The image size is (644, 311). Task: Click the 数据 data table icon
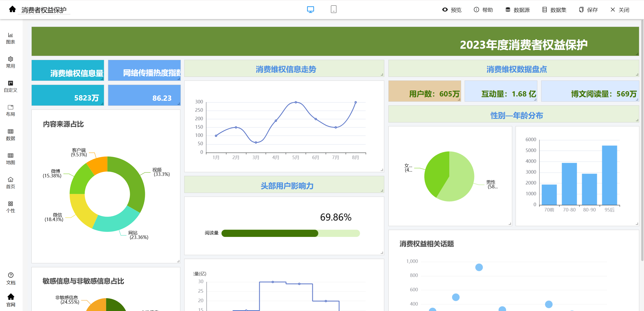point(10,134)
